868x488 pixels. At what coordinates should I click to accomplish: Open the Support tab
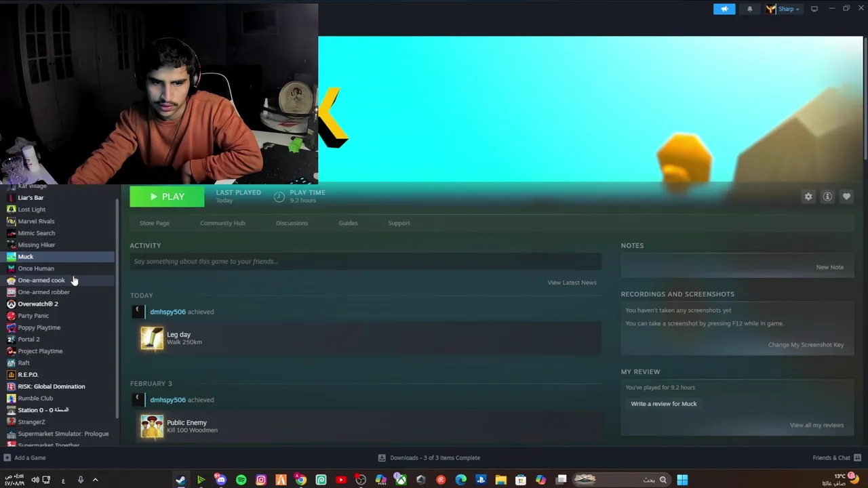(x=399, y=223)
